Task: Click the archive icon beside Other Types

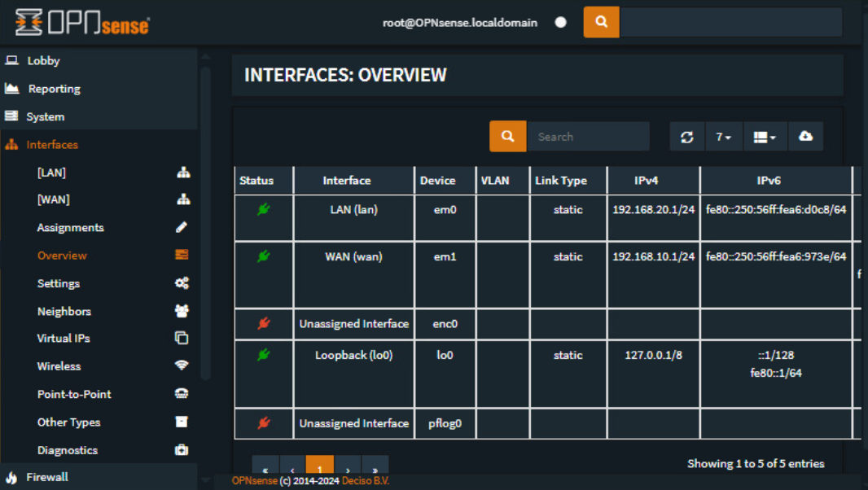Action: (182, 422)
